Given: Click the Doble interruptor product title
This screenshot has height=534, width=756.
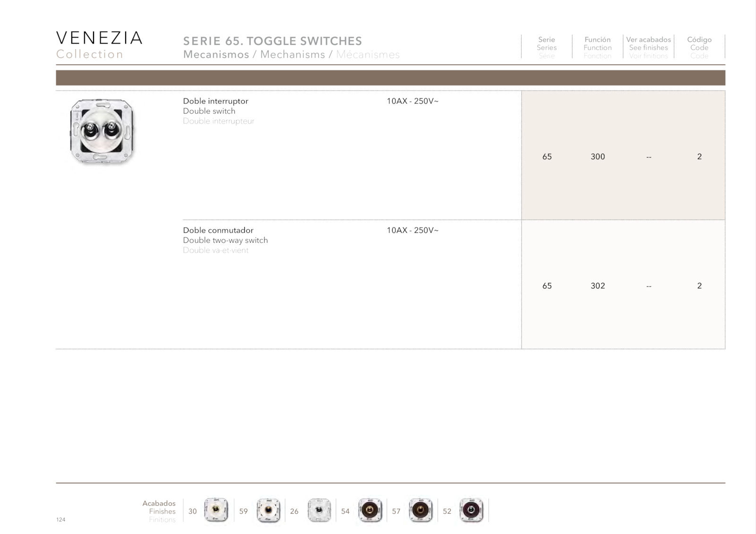Looking at the screenshot, I should pos(215,101).
